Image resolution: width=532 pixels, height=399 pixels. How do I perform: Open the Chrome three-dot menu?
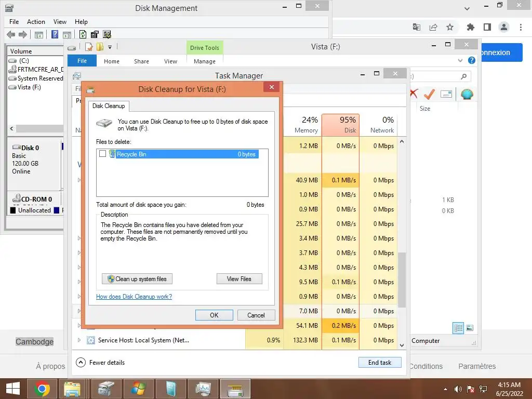(x=521, y=27)
